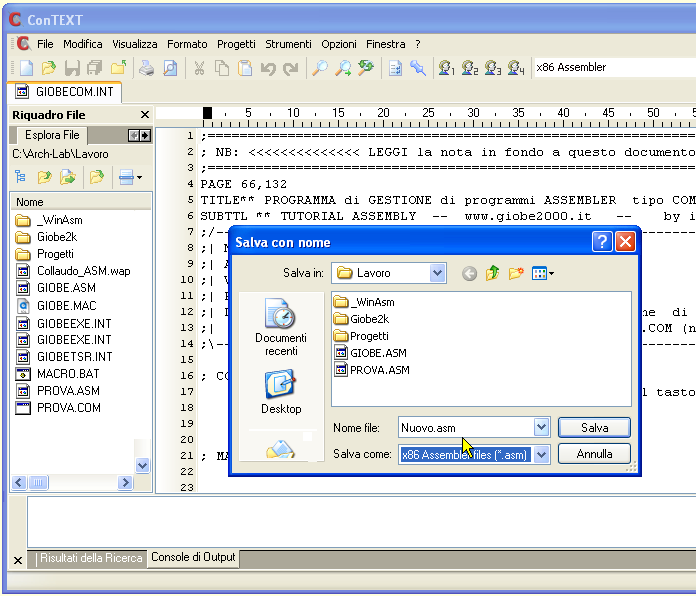This screenshot has width=696, height=596.
Task: Click the Find next toolbar icon
Action: click(x=343, y=68)
